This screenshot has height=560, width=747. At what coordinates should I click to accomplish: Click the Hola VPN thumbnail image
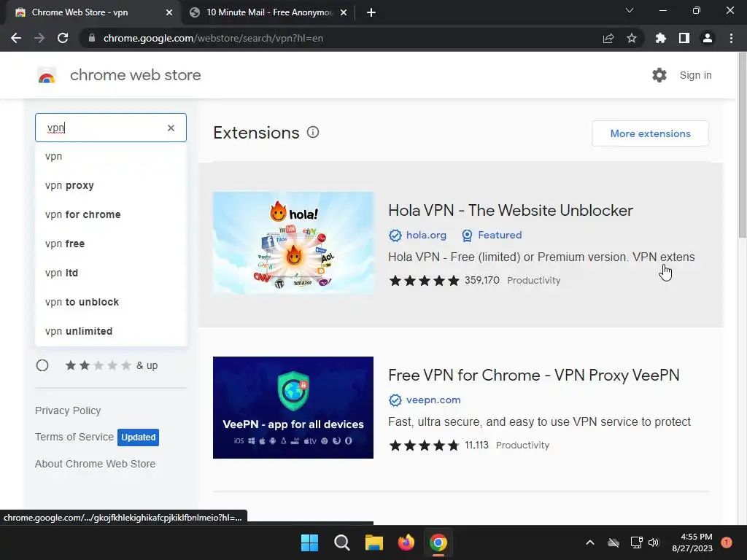pos(293,243)
